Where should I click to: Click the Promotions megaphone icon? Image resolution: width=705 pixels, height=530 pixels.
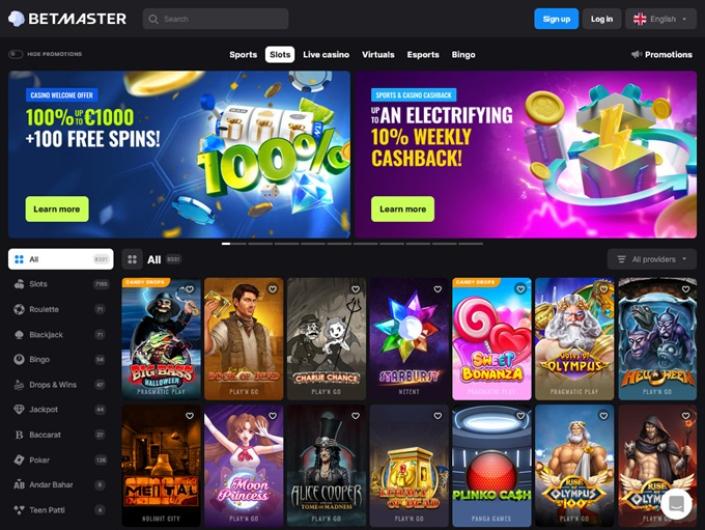636,54
